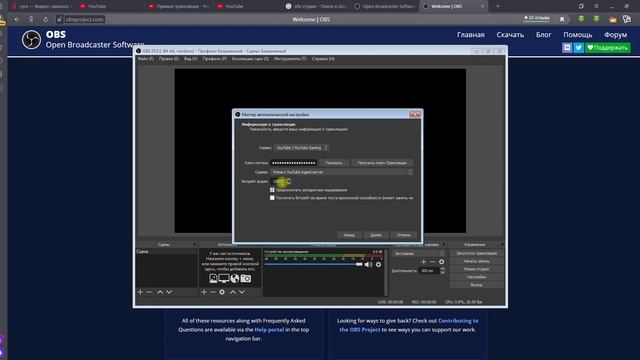Screen dimensions: 640x360
Task: Toggle the prefer hardware encoding checkbox
Action: coord(272,190)
